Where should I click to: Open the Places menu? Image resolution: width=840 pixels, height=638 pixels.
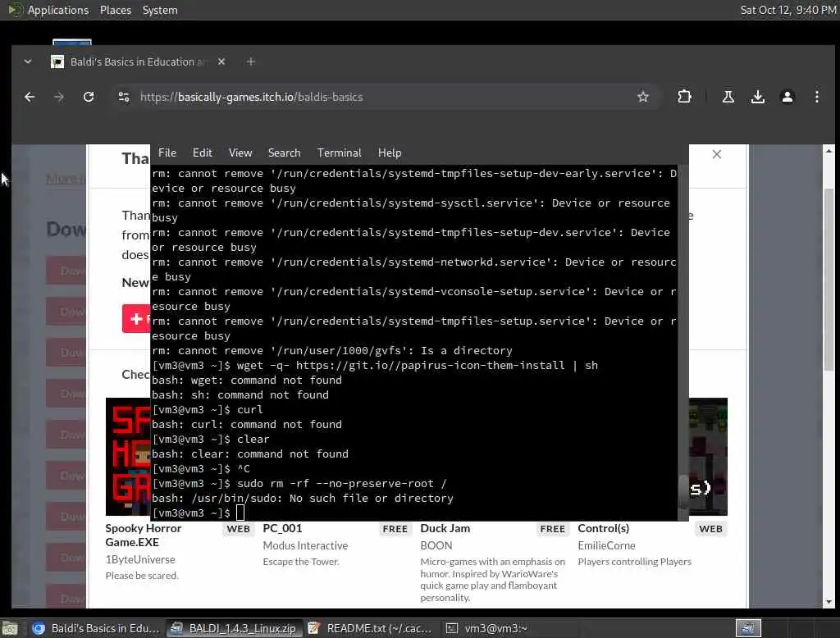coord(115,10)
